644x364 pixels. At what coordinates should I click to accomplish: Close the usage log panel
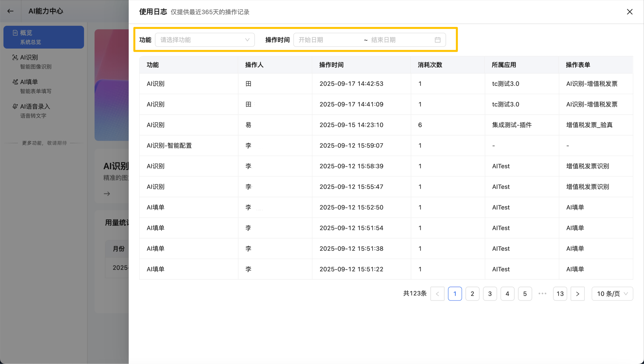pyautogui.click(x=630, y=12)
